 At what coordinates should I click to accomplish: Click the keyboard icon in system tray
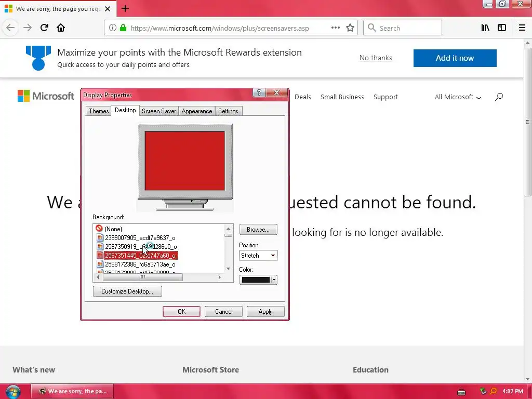point(461,392)
